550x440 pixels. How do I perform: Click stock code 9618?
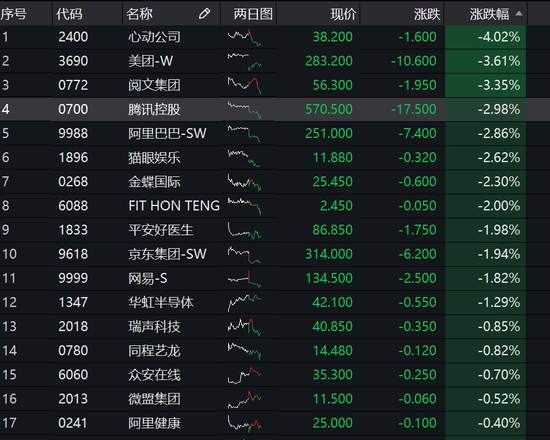(73, 254)
